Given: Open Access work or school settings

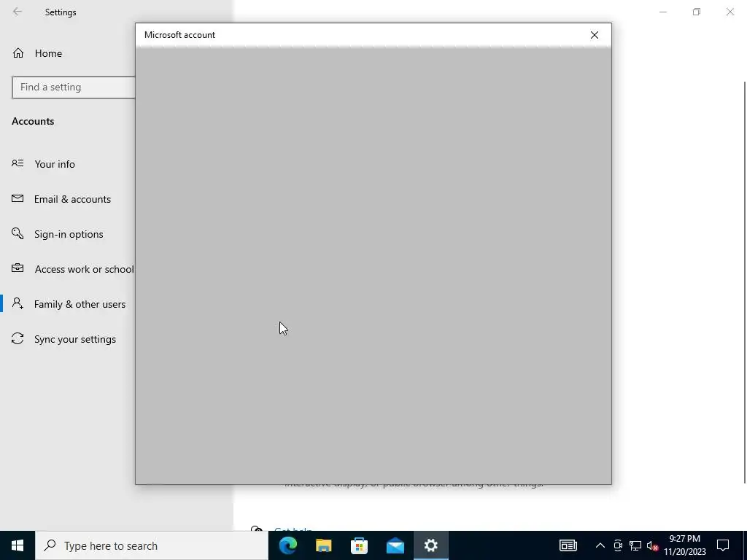Looking at the screenshot, I should click(85, 269).
